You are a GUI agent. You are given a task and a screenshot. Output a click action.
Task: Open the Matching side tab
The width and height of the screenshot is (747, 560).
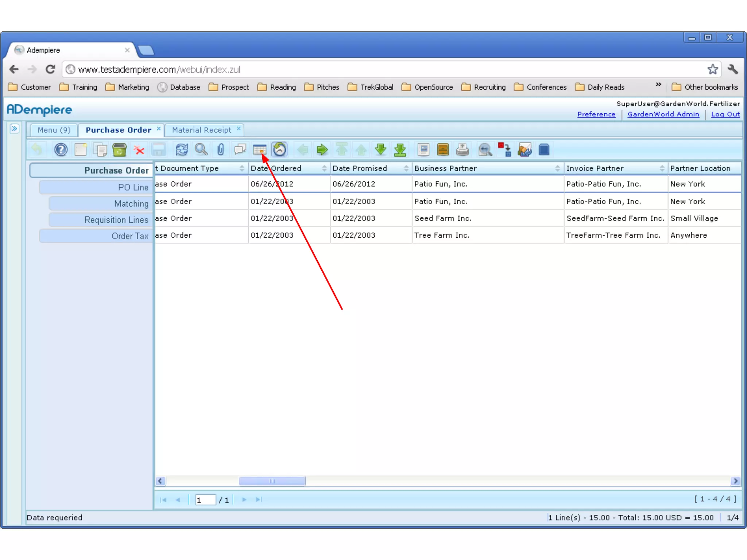point(101,204)
